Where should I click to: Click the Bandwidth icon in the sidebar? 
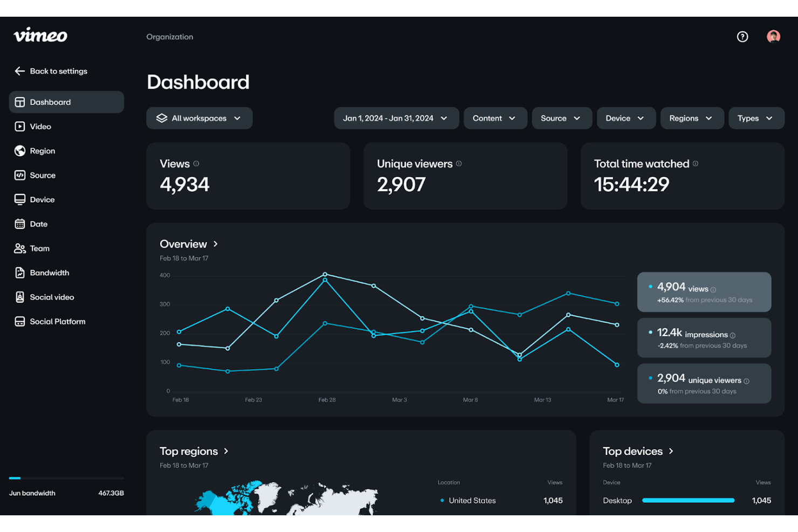tap(19, 272)
